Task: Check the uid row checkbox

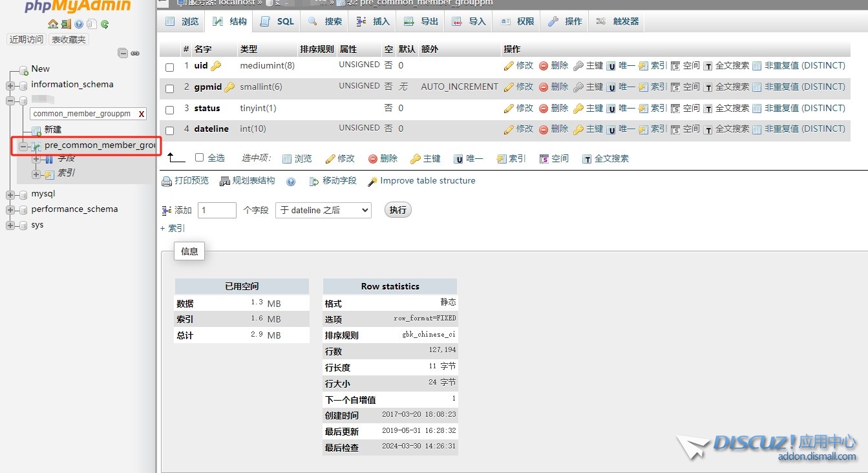Action: click(x=170, y=67)
